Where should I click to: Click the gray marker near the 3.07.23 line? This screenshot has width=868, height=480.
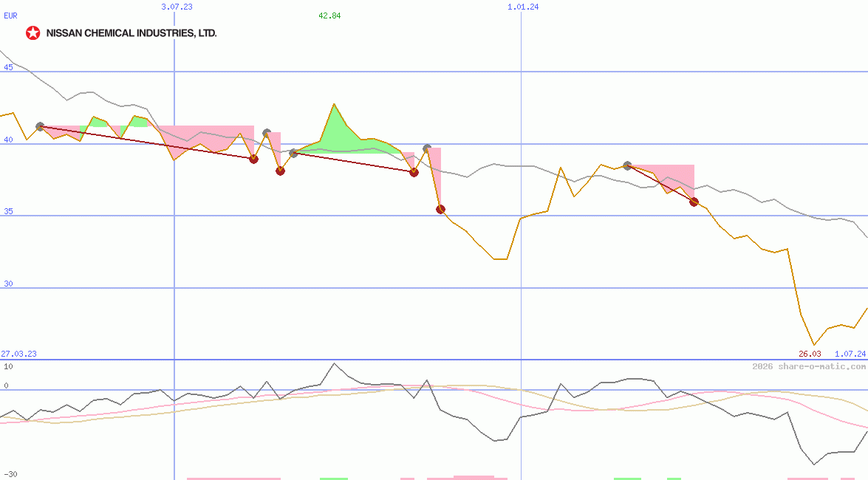tap(267, 131)
